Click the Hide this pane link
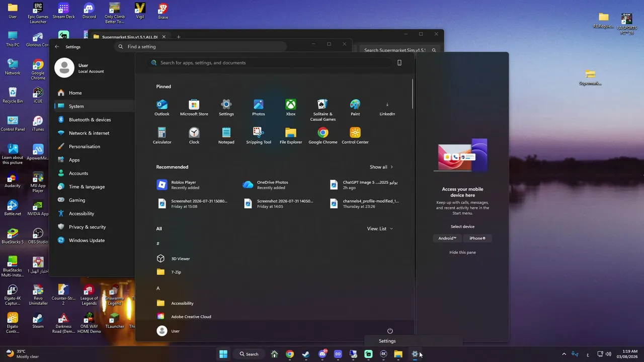Screen dimensions: 644x362 coord(462,252)
